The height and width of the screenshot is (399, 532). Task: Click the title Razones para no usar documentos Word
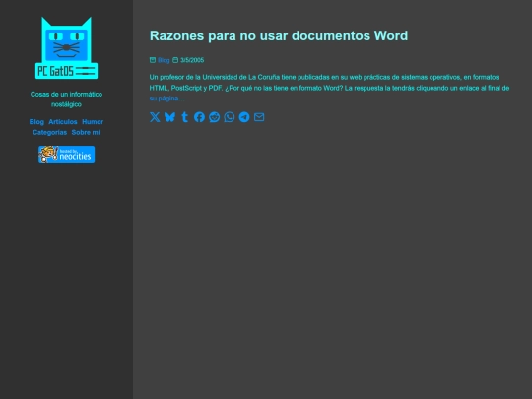tap(279, 36)
